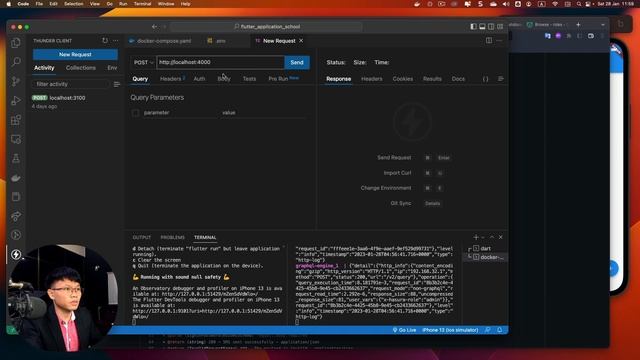The height and width of the screenshot is (360, 640).
Task: Open the Docker whale view
Action: click(x=16, y=178)
